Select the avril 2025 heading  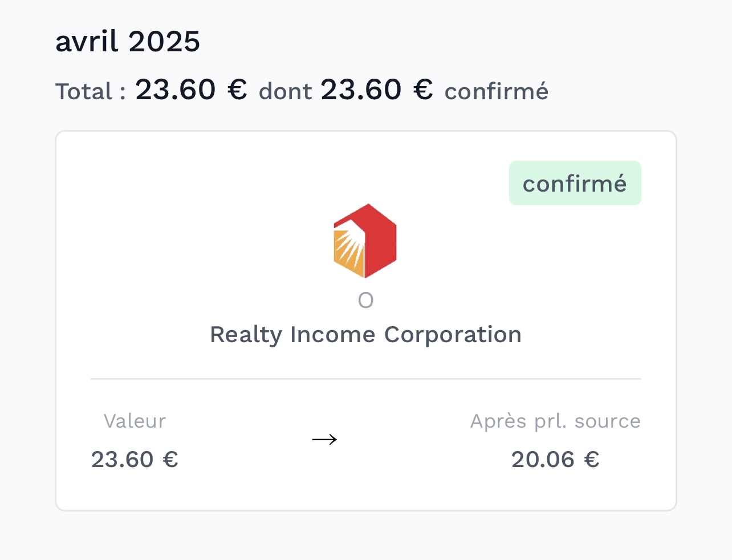[128, 42]
